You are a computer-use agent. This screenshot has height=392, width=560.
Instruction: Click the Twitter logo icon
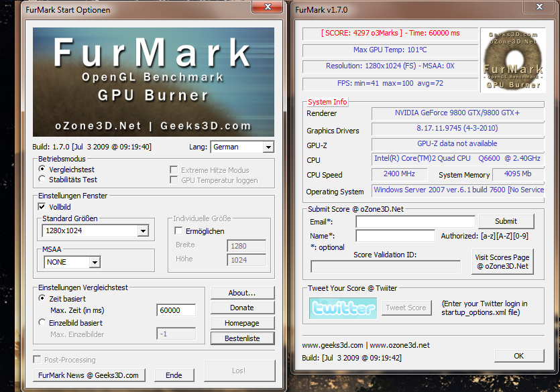click(343, 308)
